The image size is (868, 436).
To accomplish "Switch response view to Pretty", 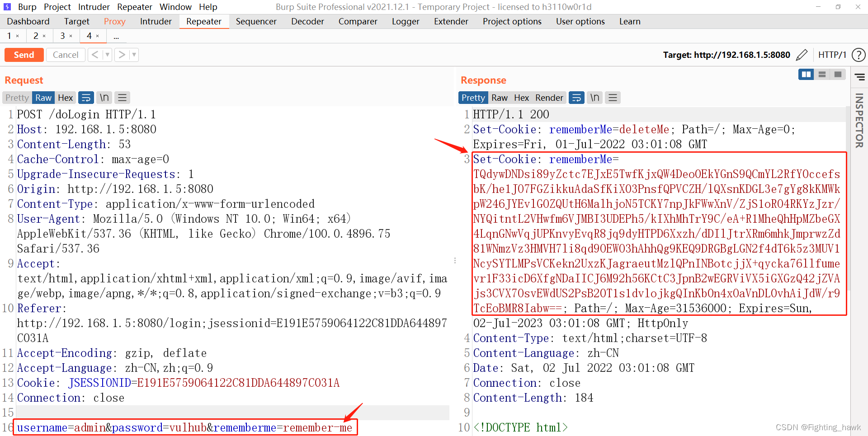I will [x=473, y=98].
